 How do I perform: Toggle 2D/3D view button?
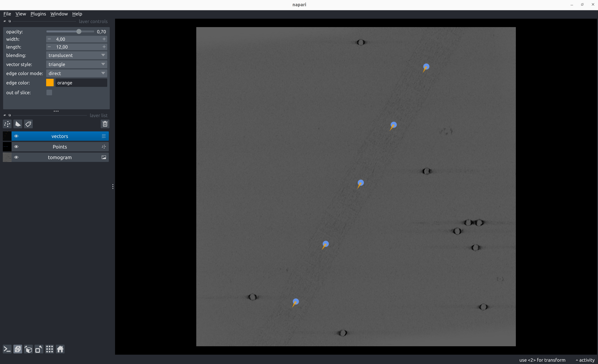18,349
